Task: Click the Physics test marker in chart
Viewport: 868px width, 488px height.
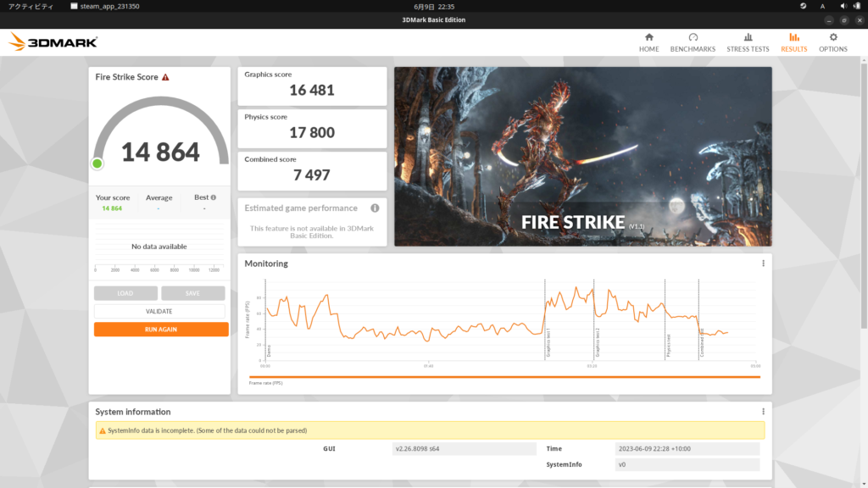Action: (669, 346)
